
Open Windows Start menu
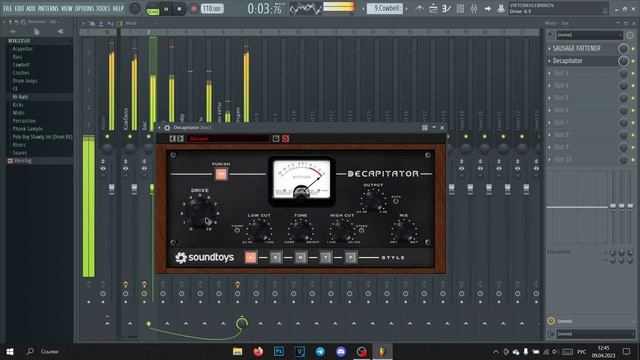pyautogui.click(x=10, y=351)
